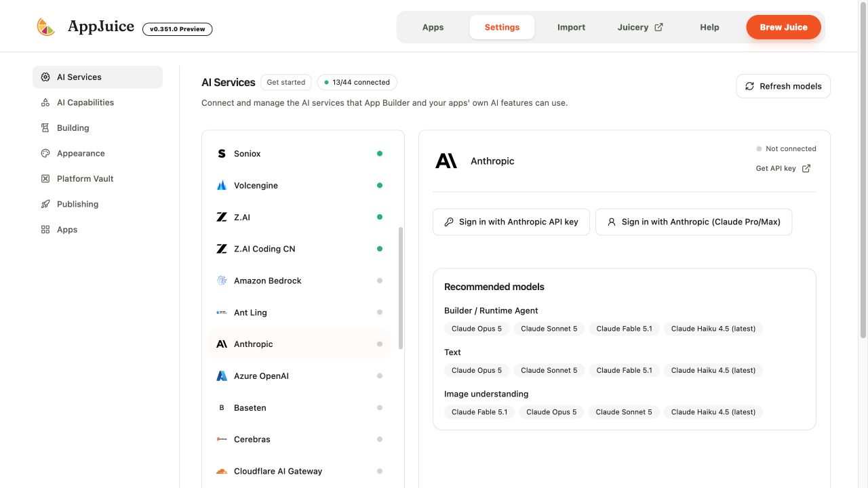Click the Baseten logo
Image resolution: width=868 pixels, height=488 pixels.
click(222, 408)
